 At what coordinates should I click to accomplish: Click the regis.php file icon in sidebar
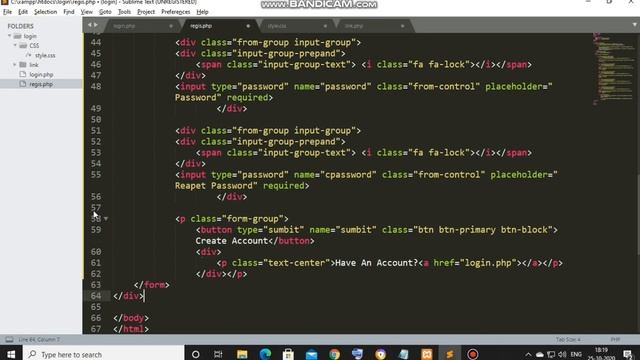tap(23, 84)
